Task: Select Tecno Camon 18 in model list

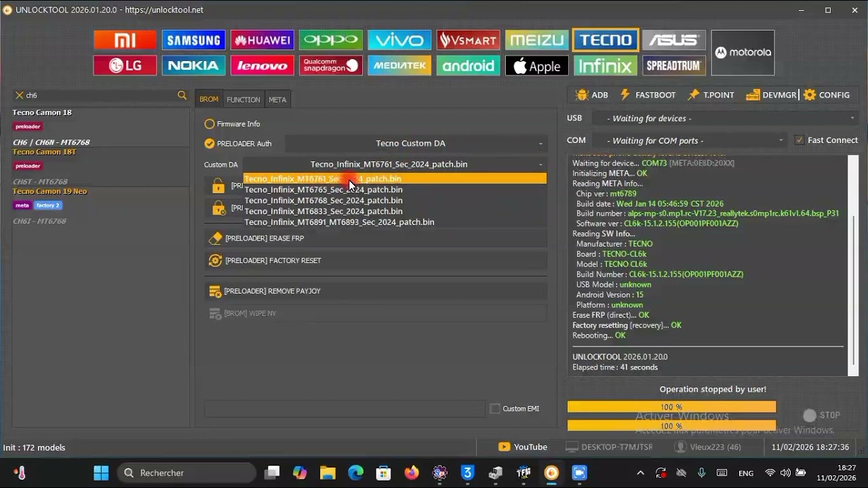Action: click(x=42, y=113)
